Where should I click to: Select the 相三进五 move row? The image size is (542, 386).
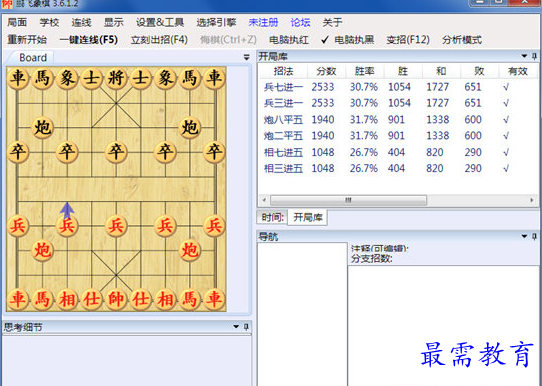tap(399, 169)
